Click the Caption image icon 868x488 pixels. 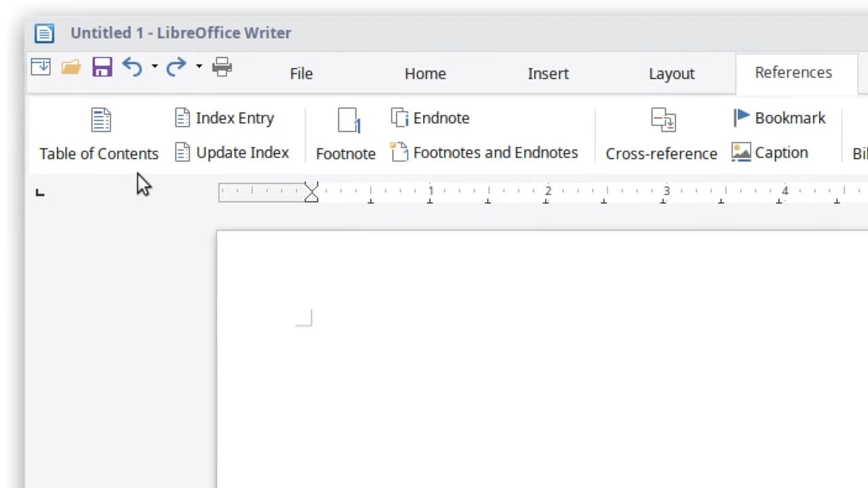click(x=741, y=152)
